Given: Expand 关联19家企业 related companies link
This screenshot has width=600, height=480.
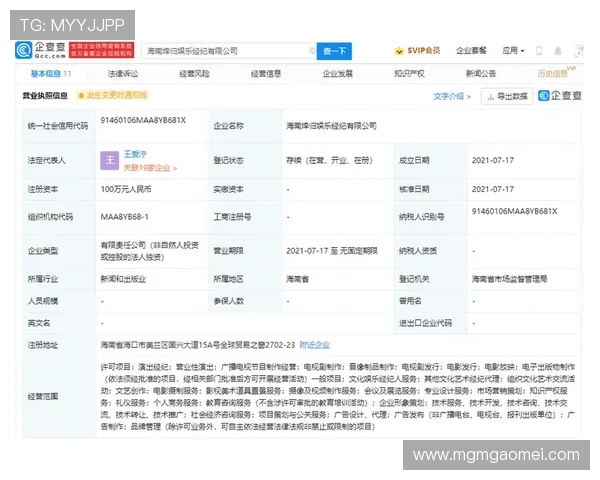Looking at the screenshot, I should tap(150, 168).
